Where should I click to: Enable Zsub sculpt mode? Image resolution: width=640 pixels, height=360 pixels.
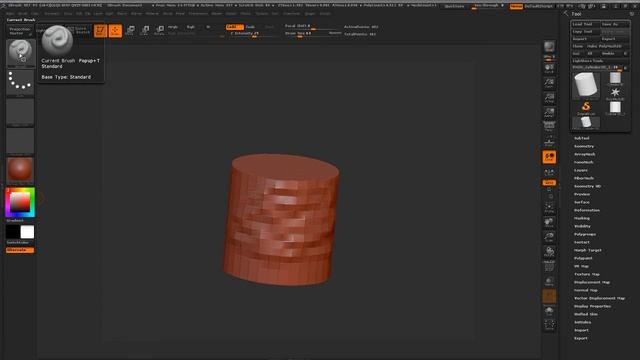point(250,27)
